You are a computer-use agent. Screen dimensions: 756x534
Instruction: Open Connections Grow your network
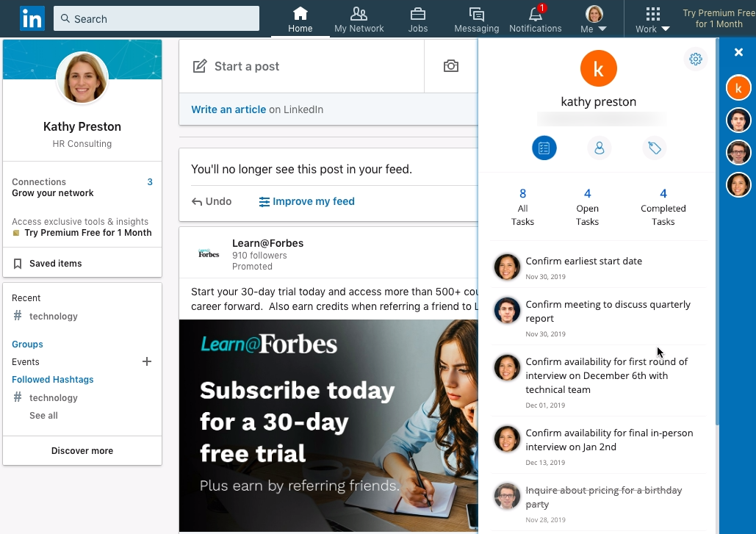(82, 187)
